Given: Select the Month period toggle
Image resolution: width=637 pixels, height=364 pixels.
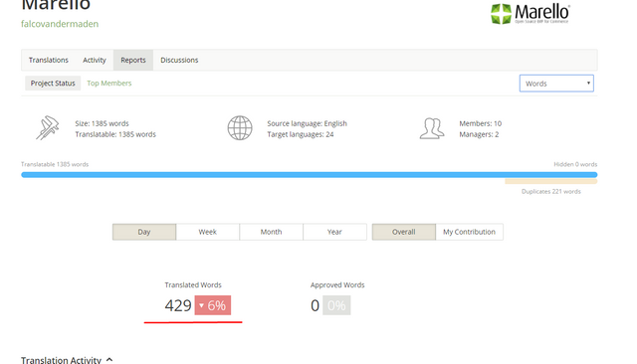Looking at the screenshot, I should pyautogui.click(x=271, y=232).
